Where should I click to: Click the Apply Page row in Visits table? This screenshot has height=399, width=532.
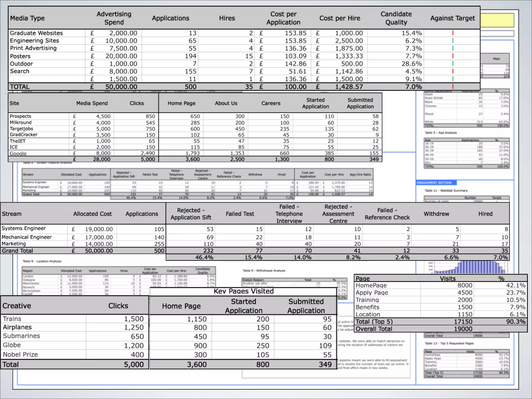pyautogui.click(x=372, y=292)
